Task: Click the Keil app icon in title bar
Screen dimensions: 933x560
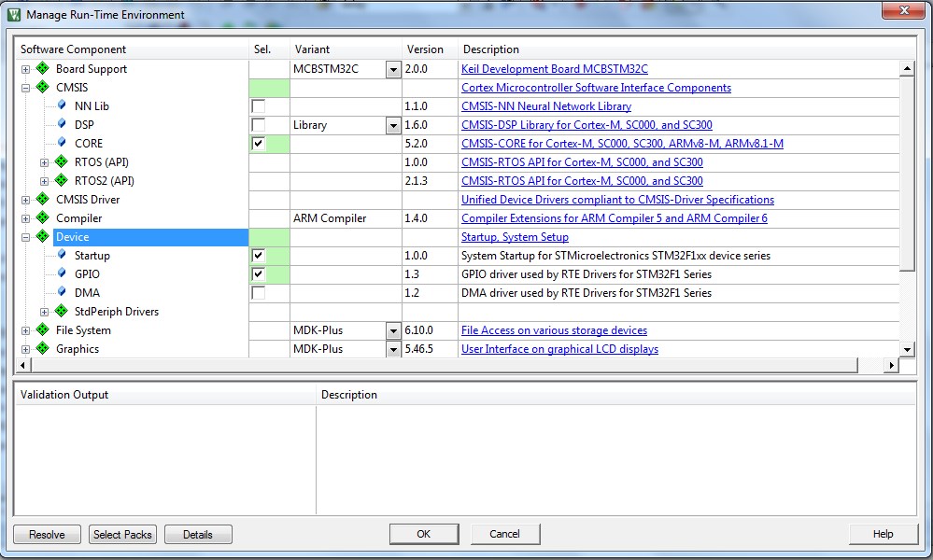Action: 14,14
